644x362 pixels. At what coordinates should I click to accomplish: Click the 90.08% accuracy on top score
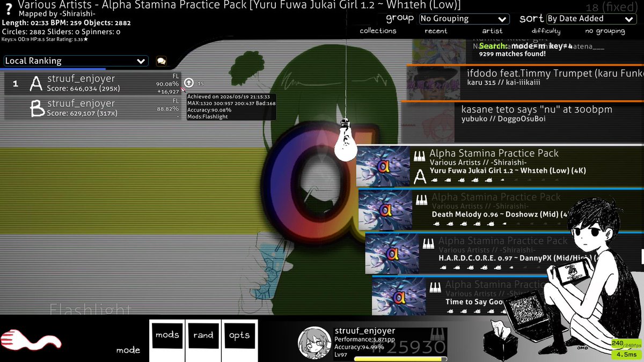coord(167,84)
